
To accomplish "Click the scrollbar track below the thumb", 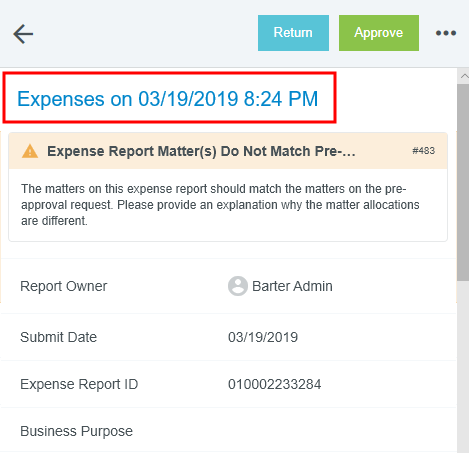I will point(463,367).
